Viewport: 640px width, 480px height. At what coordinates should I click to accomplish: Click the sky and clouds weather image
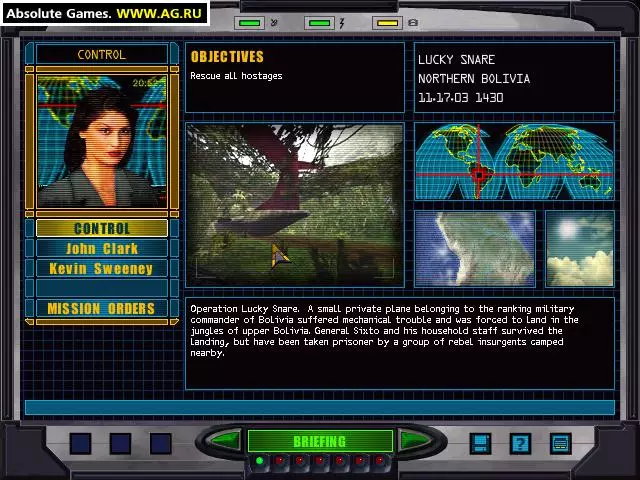(x=580, y=249)
